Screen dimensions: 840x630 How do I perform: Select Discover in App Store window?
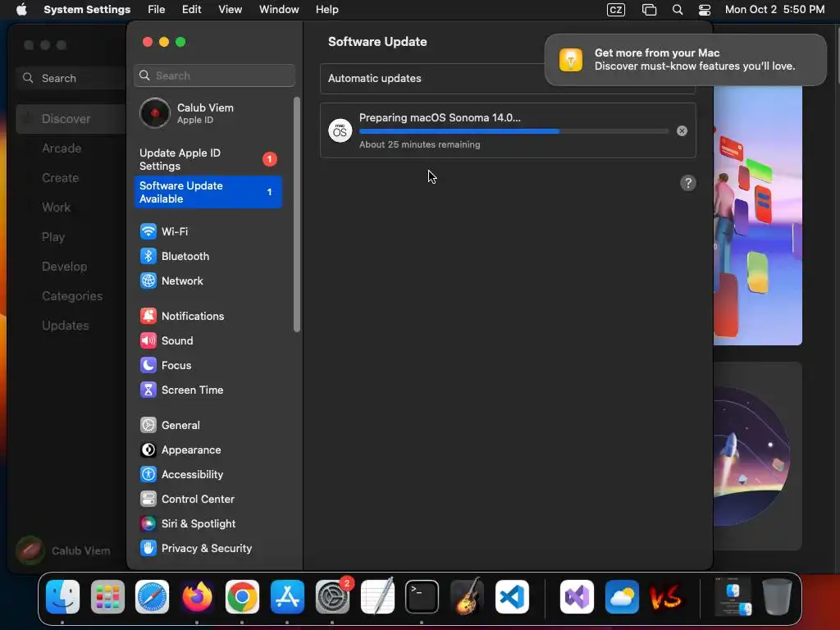[x=71, y=119]
